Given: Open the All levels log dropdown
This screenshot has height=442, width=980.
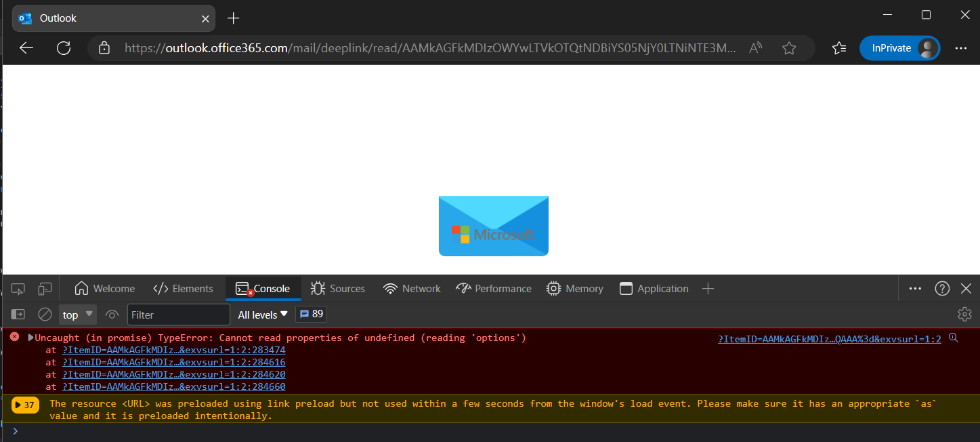Looking at the screenshot, I should (x=262, y=314).
